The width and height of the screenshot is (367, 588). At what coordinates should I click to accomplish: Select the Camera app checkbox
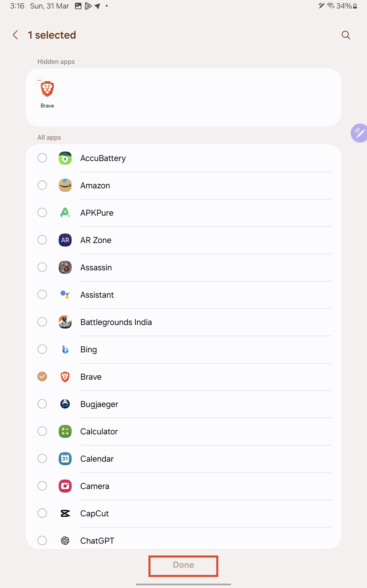(x=42, y=486)
